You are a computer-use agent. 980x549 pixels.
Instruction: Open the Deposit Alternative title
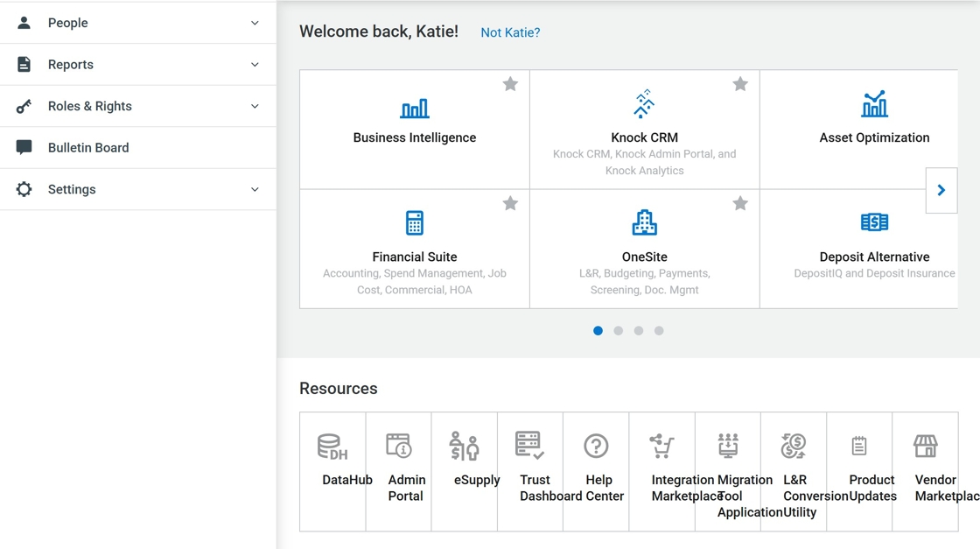[x=874, y=257]
